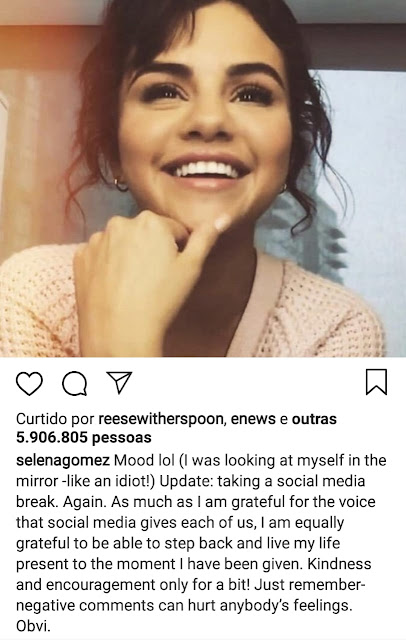
Task: Share the post with paper plane icon
Action: click(119, 382)
